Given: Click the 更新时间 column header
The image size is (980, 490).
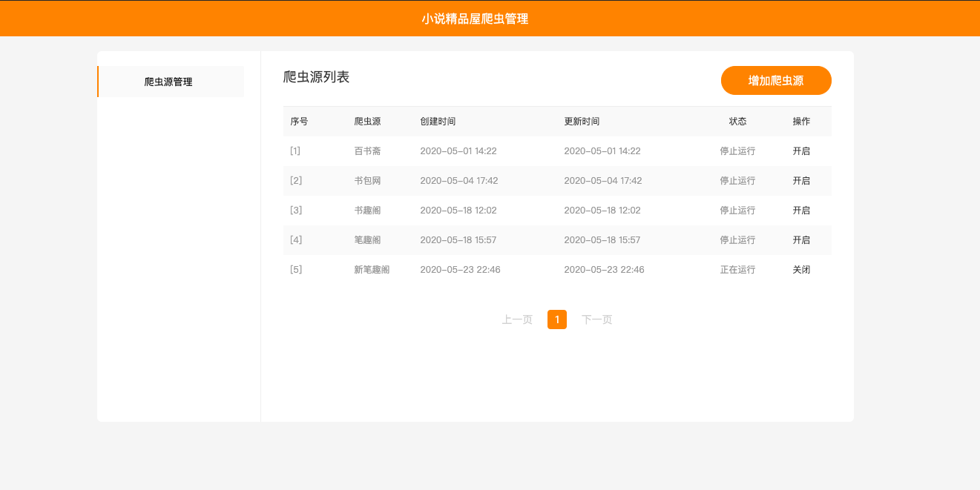Looking at the screenshot, I should (582, 122).
